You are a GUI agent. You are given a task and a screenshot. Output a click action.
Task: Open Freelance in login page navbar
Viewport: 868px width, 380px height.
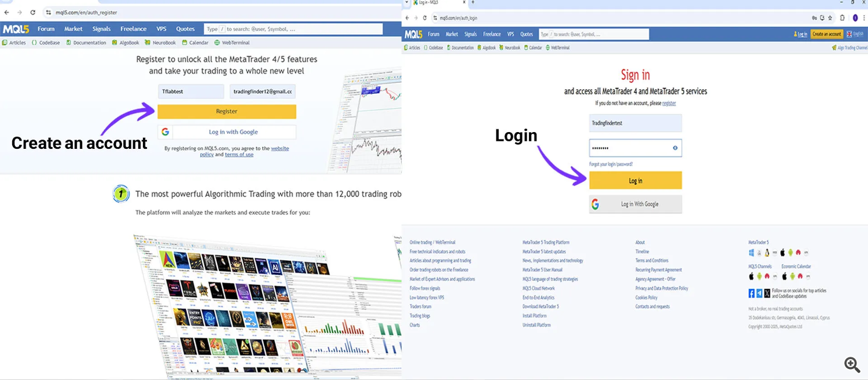point(492,34)
